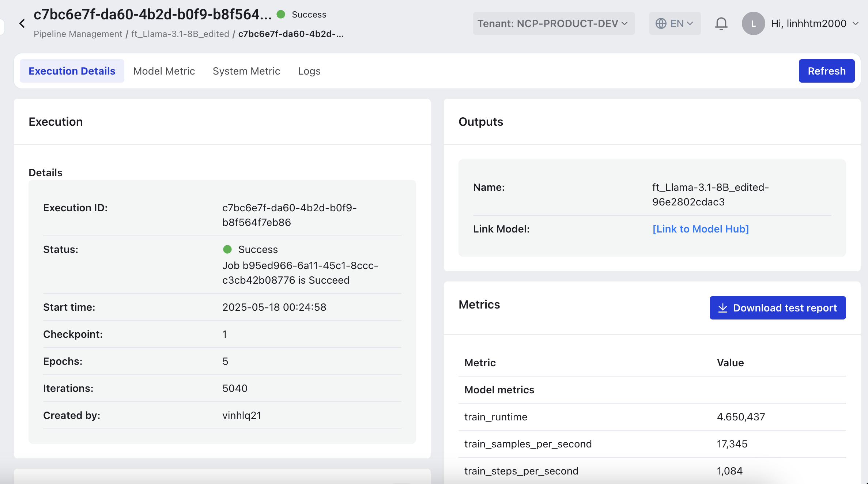Screen dimensions: 868x484
Task: Click the value 17,345
Action: pos(732,444)
